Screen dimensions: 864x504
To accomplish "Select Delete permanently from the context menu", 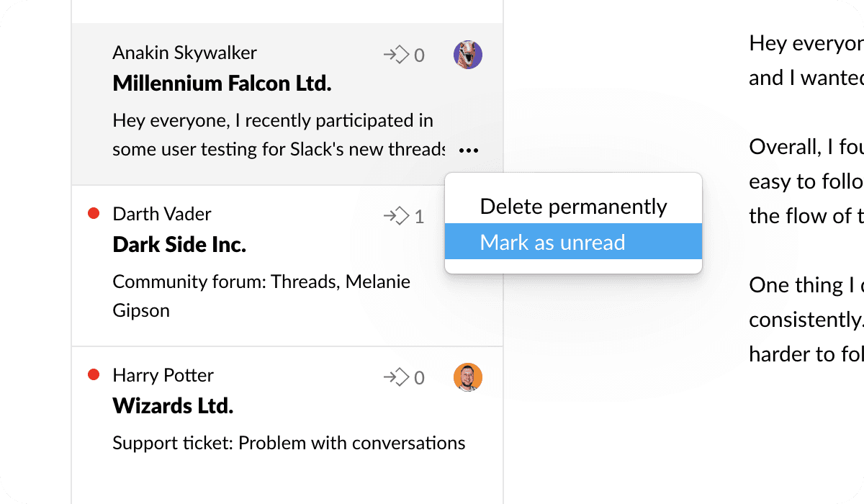I will click(573, 207).
